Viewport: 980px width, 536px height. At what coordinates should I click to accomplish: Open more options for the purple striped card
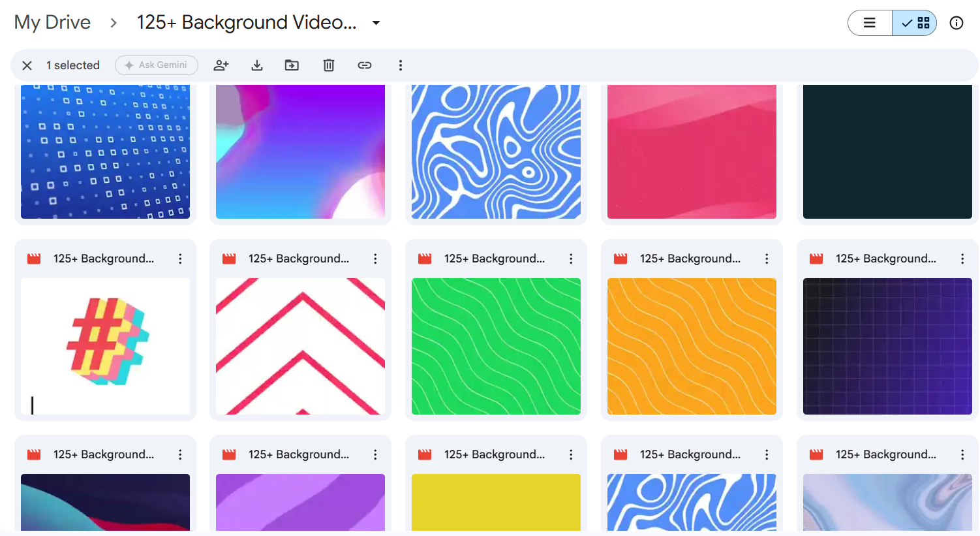coord(375,455)
